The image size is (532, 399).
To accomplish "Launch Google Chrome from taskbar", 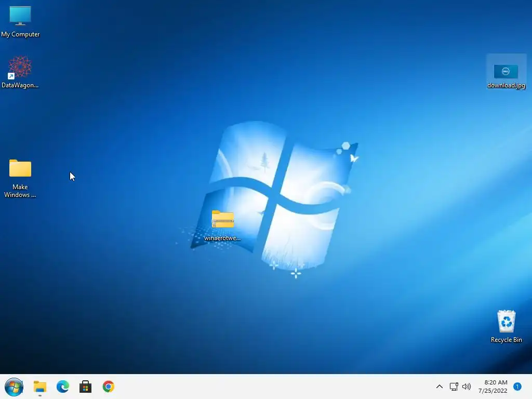I will point(108,387).
